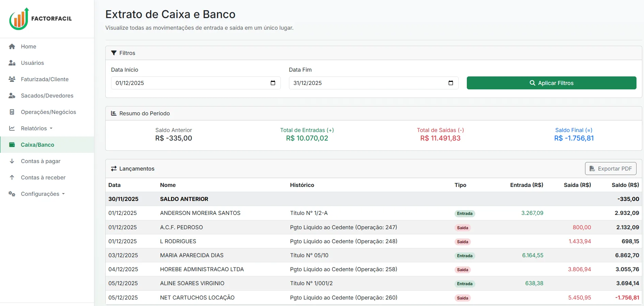The width and height of the screenshot is (644, 306).
Task: Go to Usuários in the sidebar
Action: point(47,63)
